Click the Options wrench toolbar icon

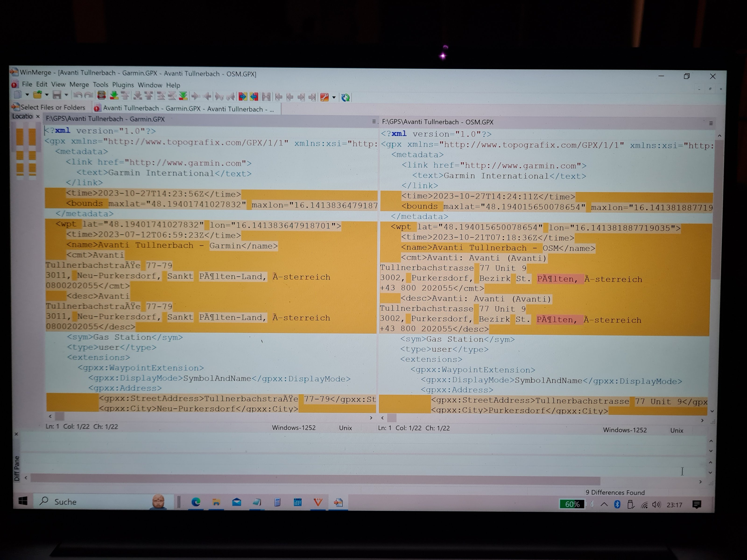(324, 98)
